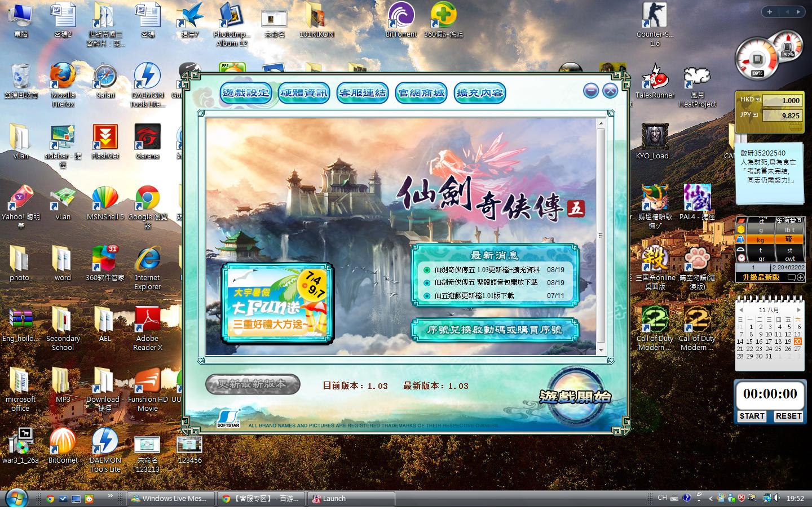Click the 遊戲開始 start game orb
Screen dimensions: 812x510
pyautogui.click(x=574, y=398)
